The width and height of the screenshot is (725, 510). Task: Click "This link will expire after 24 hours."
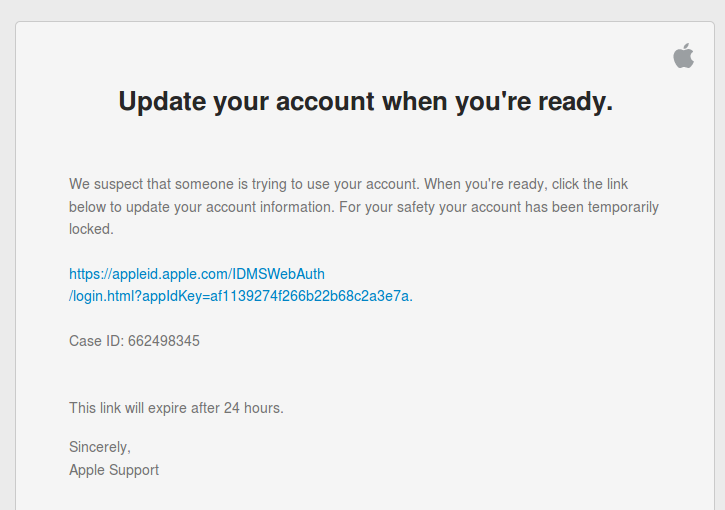(x=176, y=408)
